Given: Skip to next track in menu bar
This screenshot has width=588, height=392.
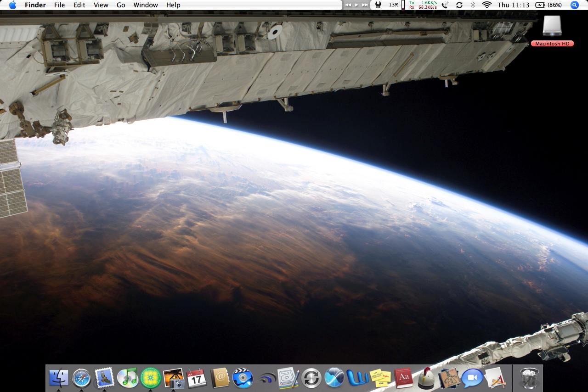Looking at the screenshot, I should (365, 5).
